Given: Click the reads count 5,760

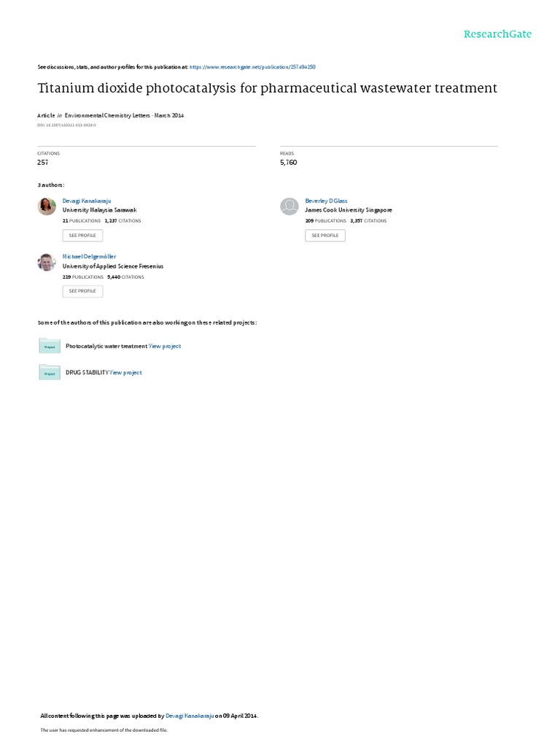Looking at the screenshot, I should tap(289, 163).
